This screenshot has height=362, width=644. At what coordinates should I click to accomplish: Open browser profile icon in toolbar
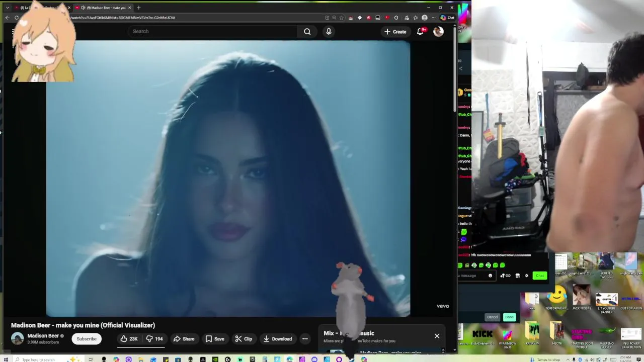[424, 18]
